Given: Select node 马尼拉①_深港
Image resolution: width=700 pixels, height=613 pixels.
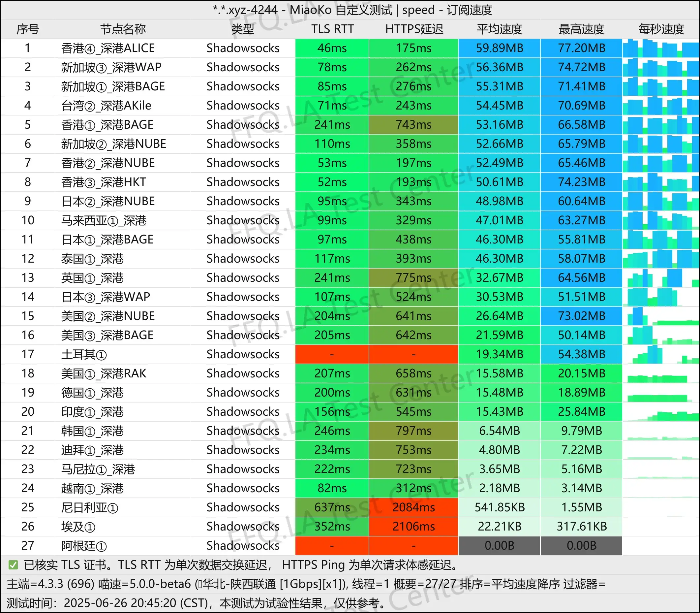Looking at the screenshot, I should [98, 469].
